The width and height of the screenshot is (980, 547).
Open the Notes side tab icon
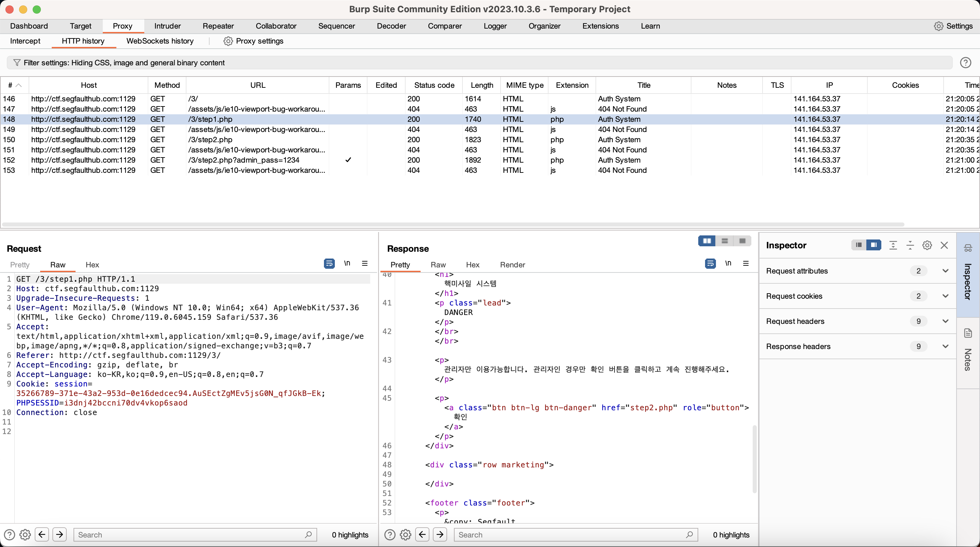point(968,333)
